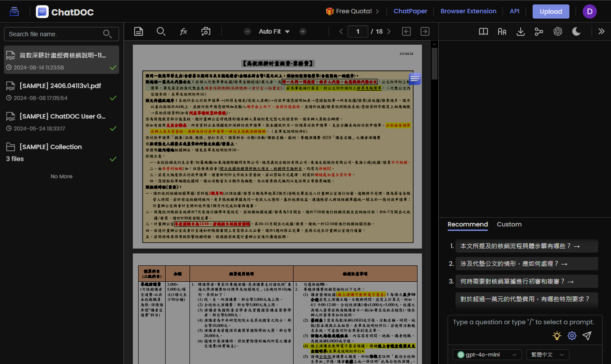The height and width of the screenshot is (364, 611).
Task: Ask recommended question 2 about 代墊公文
Action: [526, 264]
